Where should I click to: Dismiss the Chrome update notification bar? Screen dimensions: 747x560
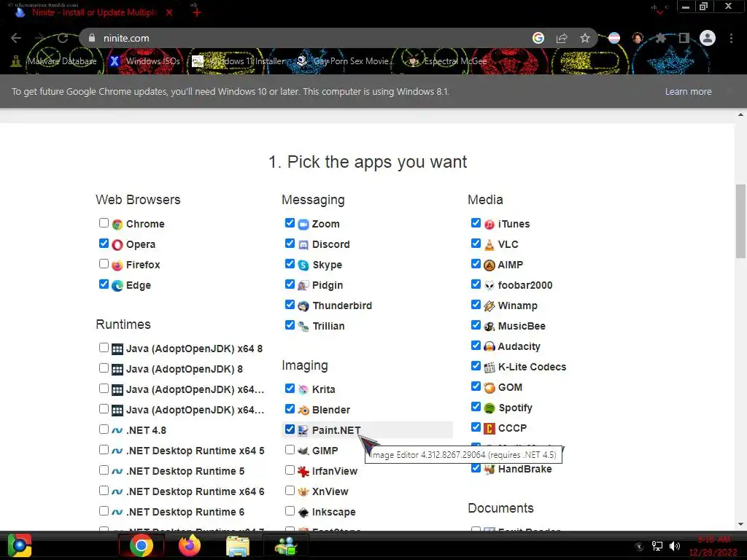[x=729, y=91]
